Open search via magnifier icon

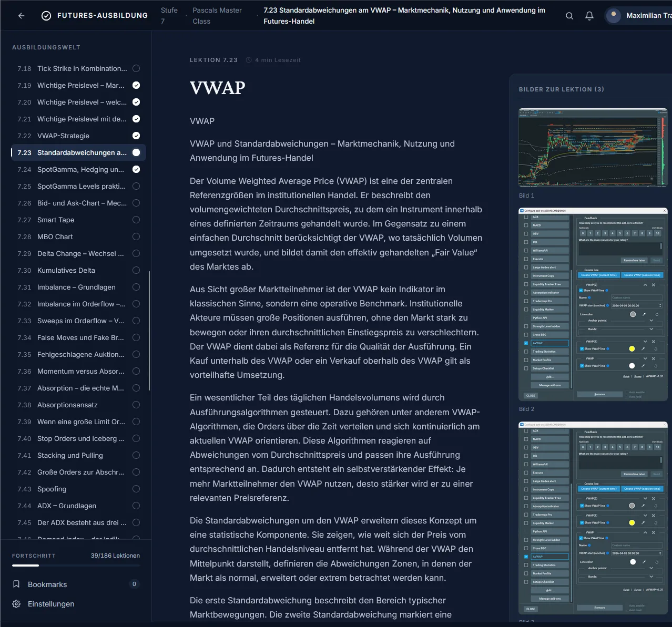tap(569, 16)
